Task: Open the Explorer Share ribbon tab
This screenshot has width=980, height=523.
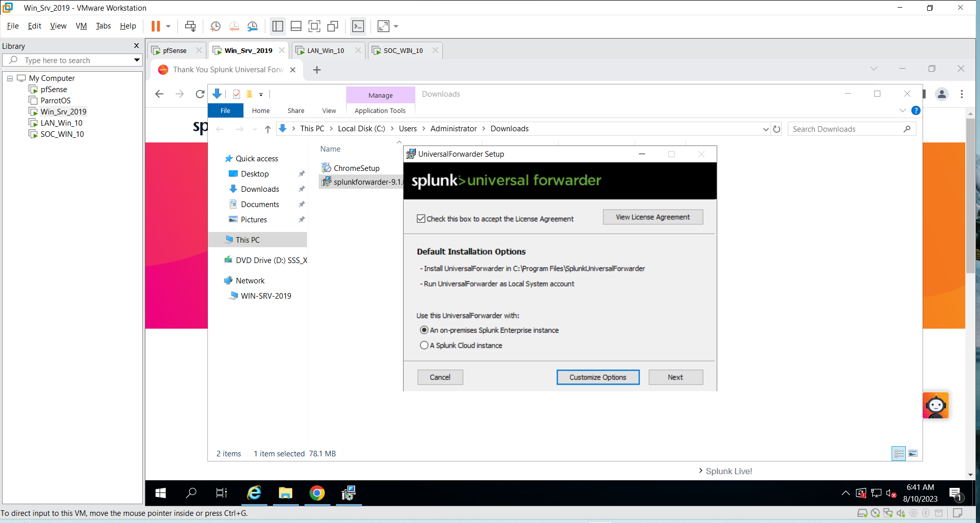Action: pyautogui.click(x=296, y=110)
